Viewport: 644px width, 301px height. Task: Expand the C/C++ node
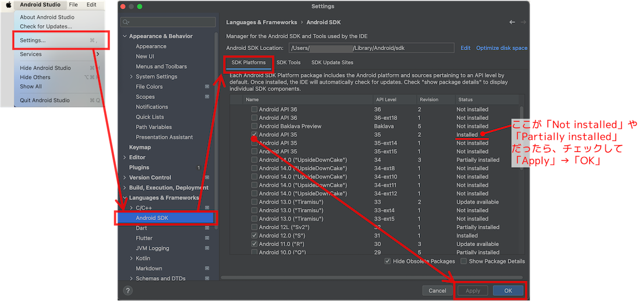131,208
